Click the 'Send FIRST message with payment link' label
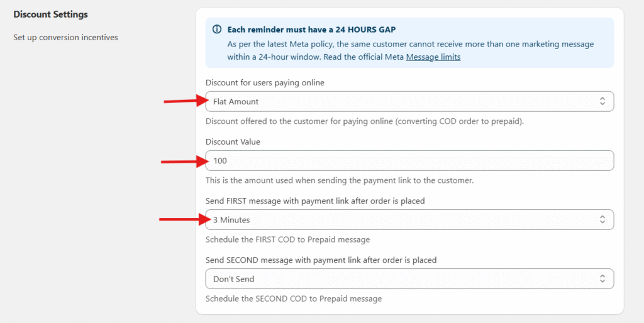The height and width of the screenshot is (323, 644). point(315,201)
